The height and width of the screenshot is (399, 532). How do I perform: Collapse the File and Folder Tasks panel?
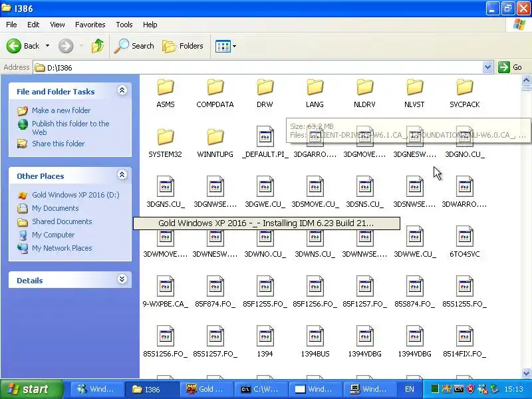[x=122, y=90]
